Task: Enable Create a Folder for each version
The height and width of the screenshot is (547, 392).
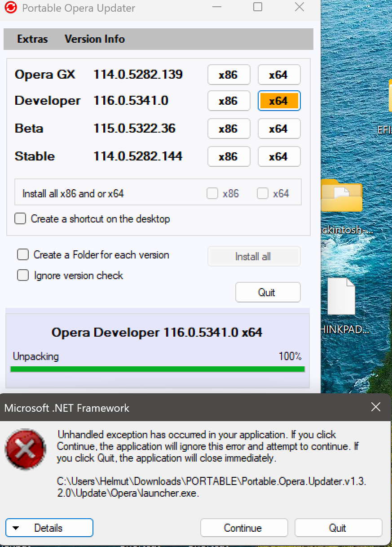Action: tap(23, 255)
